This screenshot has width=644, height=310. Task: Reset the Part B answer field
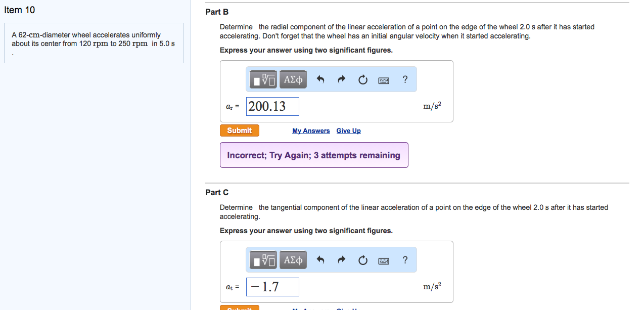362,79
